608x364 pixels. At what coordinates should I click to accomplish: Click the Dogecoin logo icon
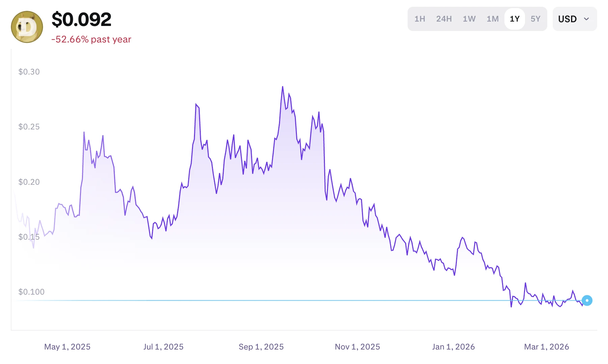click(27, 27)
